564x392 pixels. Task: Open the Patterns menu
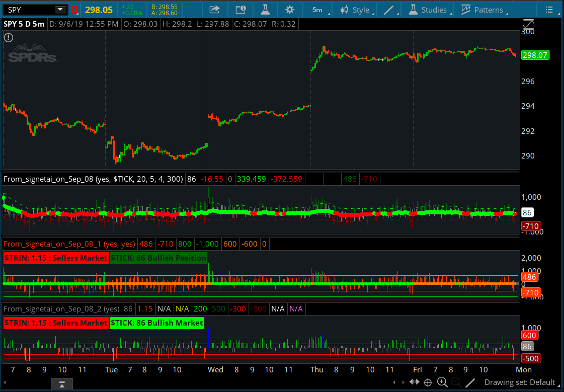pos(482,10)
